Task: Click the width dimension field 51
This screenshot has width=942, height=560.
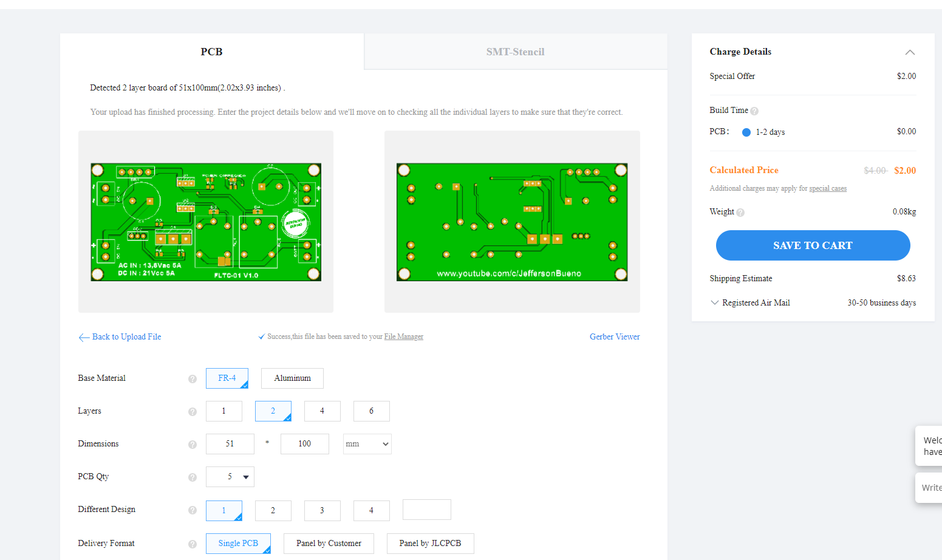Action: click(230, 444)
